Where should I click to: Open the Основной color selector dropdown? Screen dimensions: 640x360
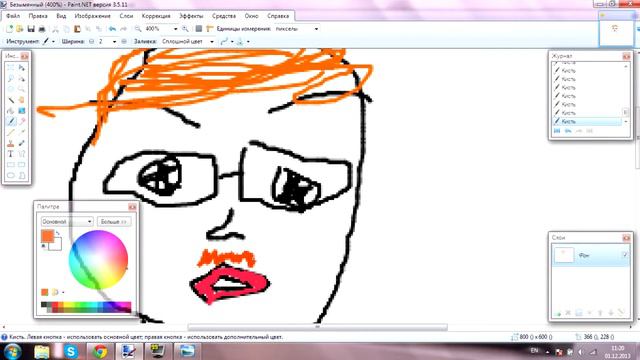67,222
